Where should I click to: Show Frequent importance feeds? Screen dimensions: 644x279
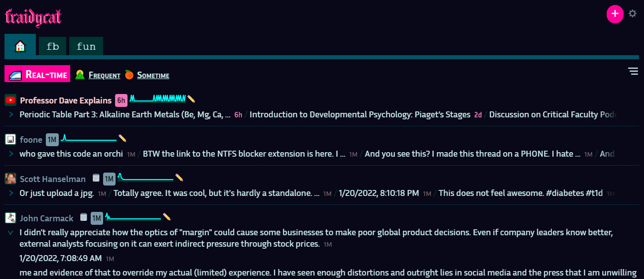(104, 76)
